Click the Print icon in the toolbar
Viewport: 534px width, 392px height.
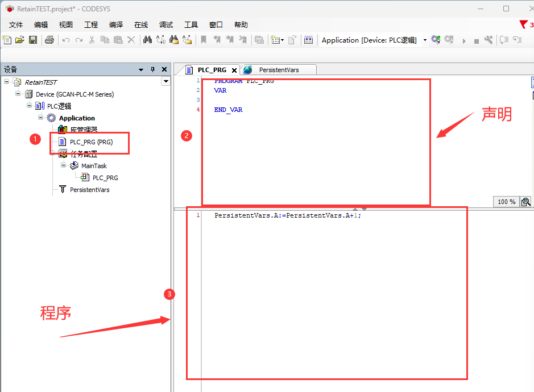click(x=49, y=40)
